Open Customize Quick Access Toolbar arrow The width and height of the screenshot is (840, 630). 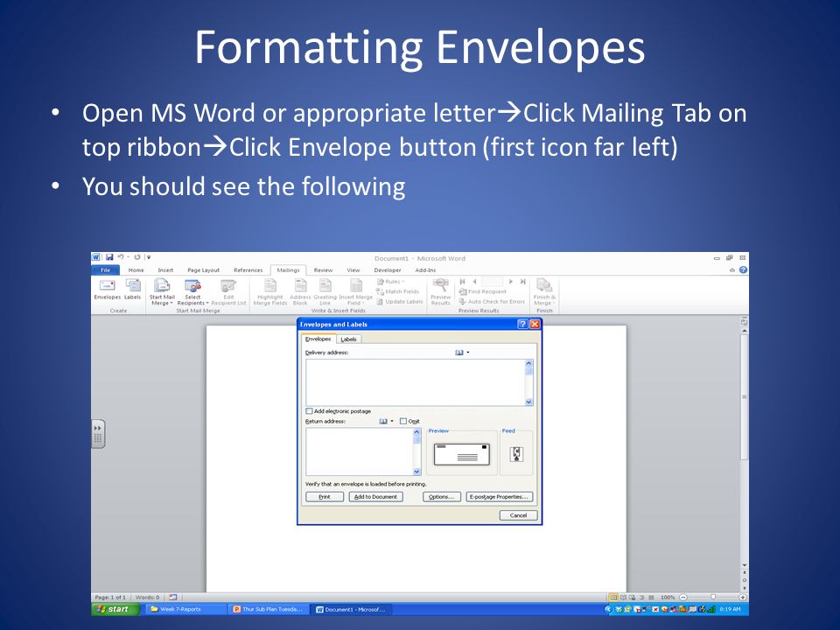pyautogui.click(x=149, y=257)
